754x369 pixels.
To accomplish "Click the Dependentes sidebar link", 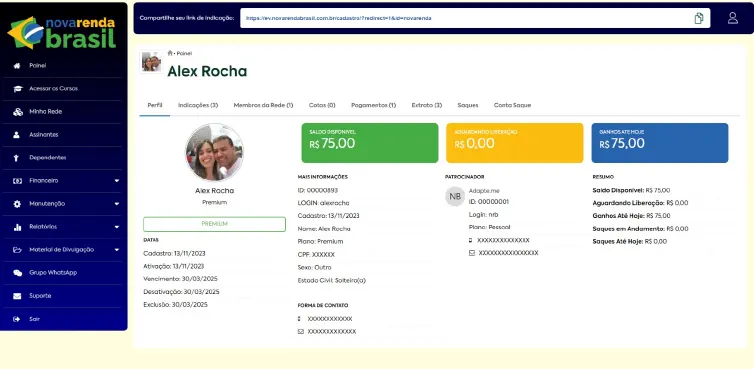I will point(48,157).
